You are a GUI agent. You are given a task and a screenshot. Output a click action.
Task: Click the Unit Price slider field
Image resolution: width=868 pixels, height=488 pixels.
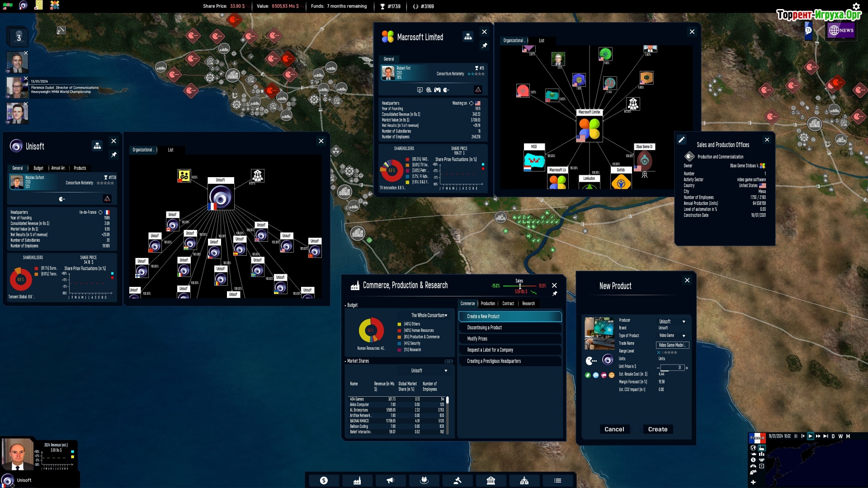click(672, 368)
